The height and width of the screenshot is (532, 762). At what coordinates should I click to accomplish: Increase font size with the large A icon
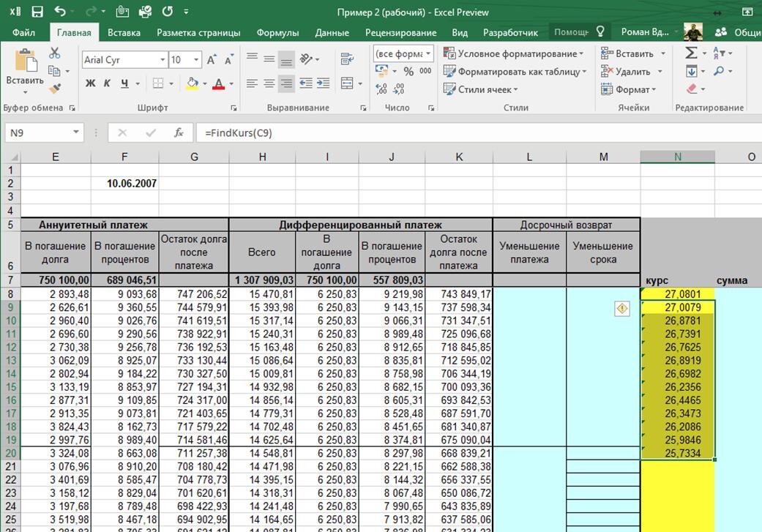(212, 60)
